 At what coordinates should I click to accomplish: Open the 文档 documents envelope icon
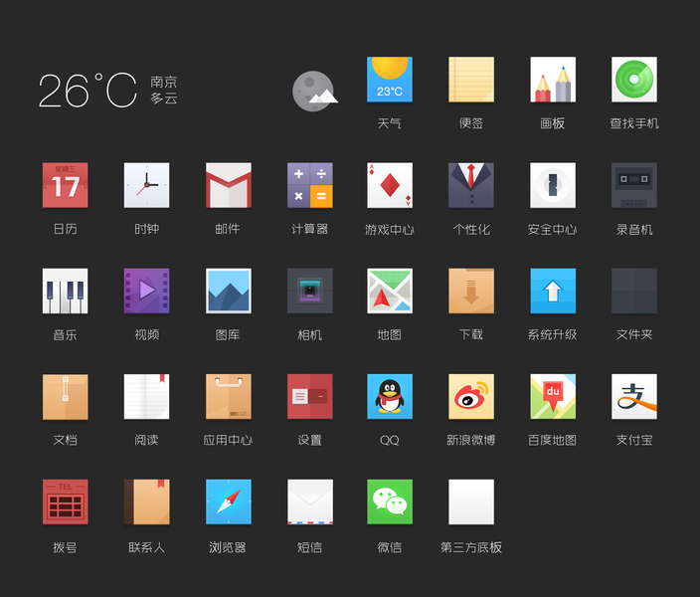coord(66,397)
